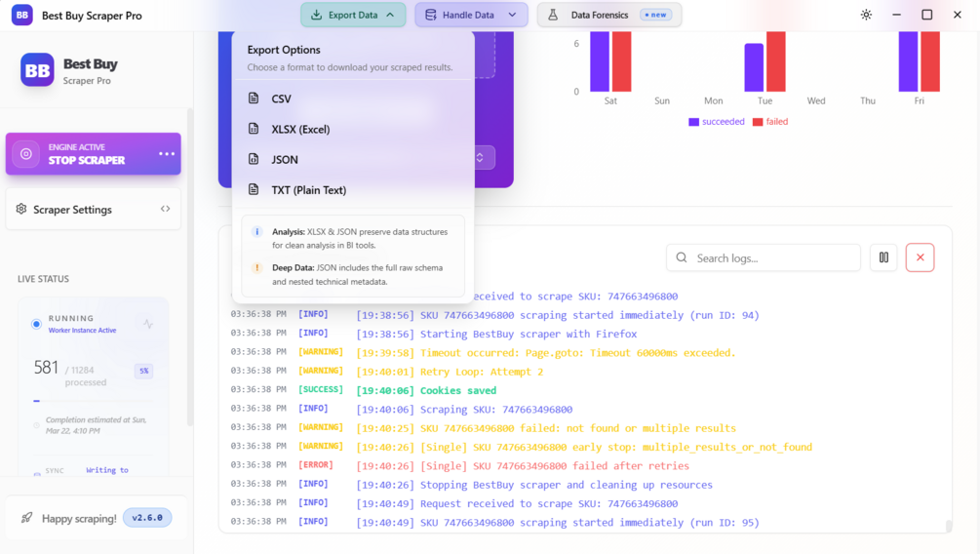Click the code brackets icon in Scraper Settings
This screenshot has width=980, height=554.
tap(165, 209)
